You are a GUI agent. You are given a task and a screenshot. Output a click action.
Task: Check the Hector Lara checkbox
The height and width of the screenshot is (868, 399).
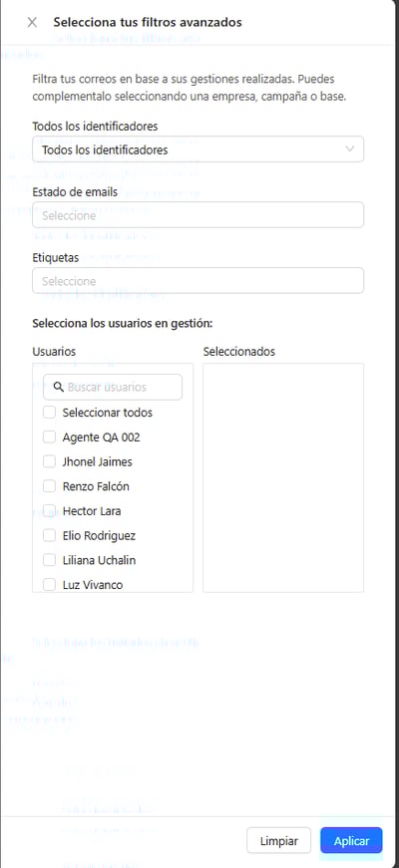[x=49, y=511]
